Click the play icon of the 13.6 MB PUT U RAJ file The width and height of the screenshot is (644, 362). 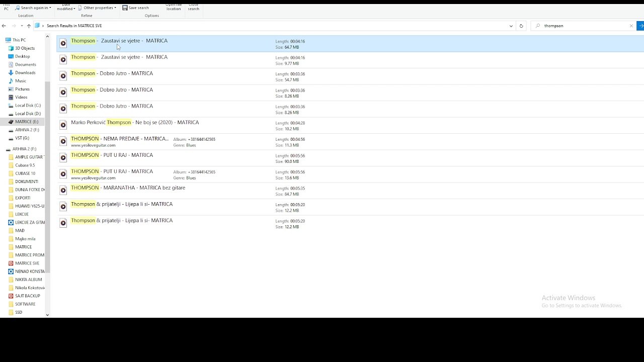tap(63, 174)
